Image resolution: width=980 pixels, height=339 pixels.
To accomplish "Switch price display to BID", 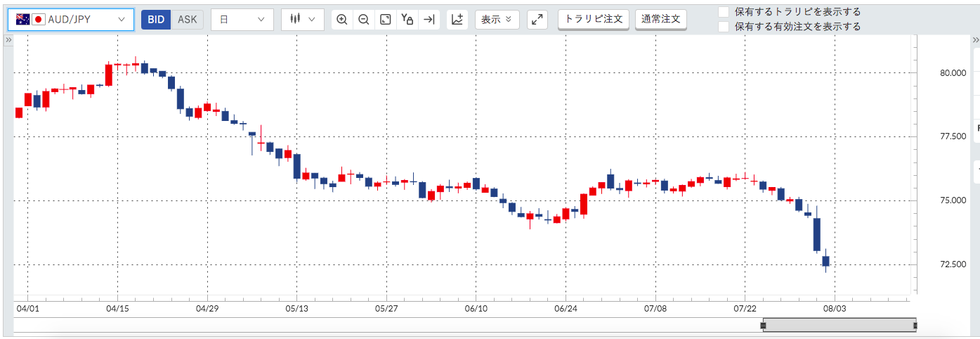I will (156, 20).
